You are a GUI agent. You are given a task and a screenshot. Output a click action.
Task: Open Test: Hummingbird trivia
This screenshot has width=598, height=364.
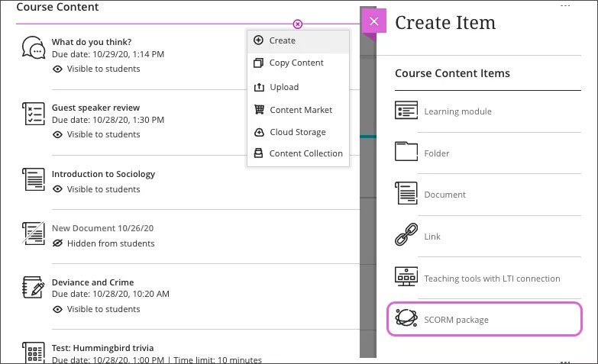tap(102, 348)
